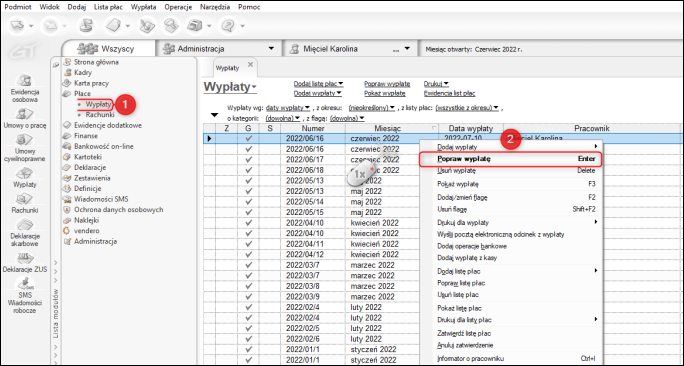
Task: Open Rachunki icon in left module bar
Action: tap(25, 199)
